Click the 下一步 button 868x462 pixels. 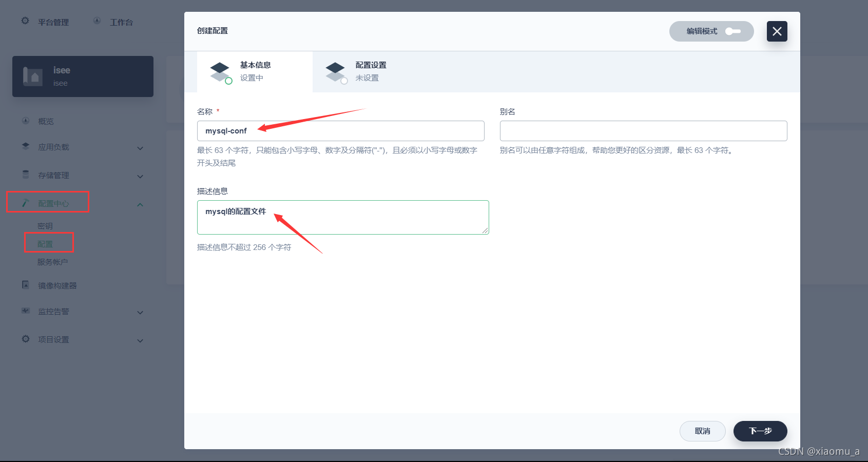click(x=760, y=431)
